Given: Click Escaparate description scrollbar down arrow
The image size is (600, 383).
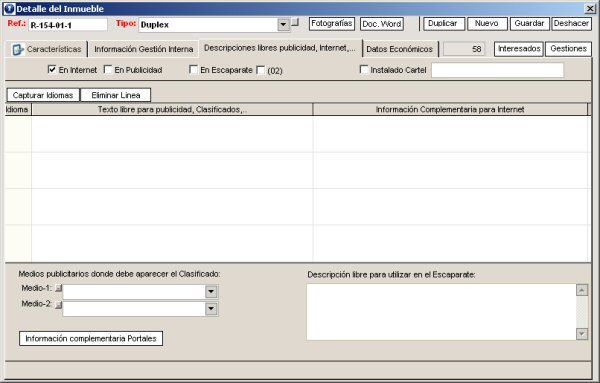Looking at the screenshot, I should 582,334.
